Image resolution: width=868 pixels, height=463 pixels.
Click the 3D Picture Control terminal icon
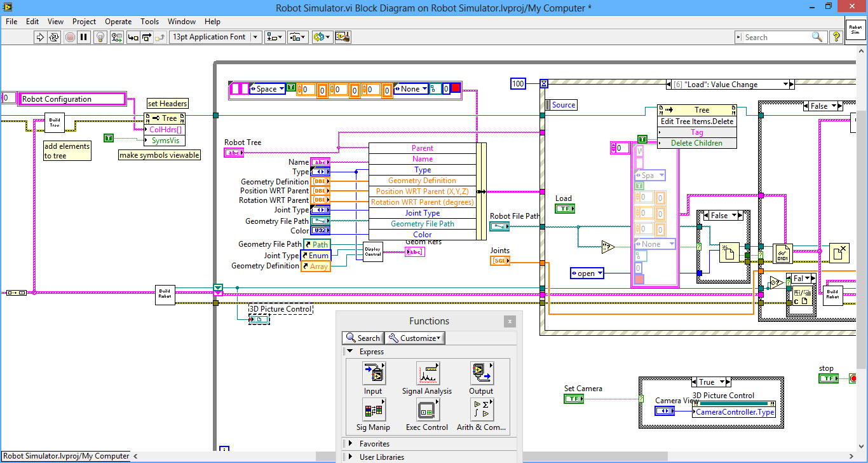(x=259, y=319)
